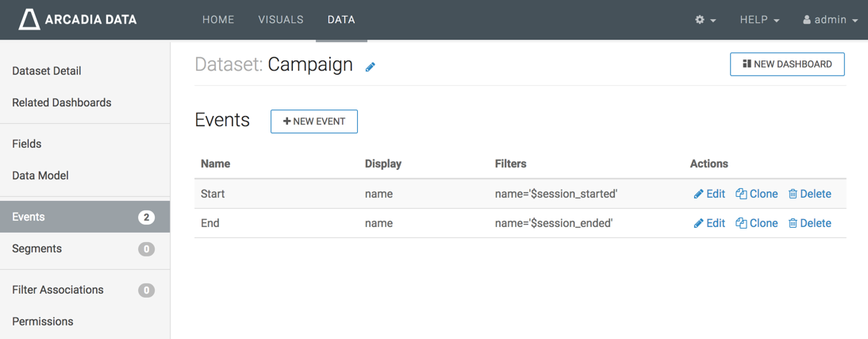Go to the Home tab
Image resolution: width=868 pixels, height=339 pixels.
coord(218,20)
